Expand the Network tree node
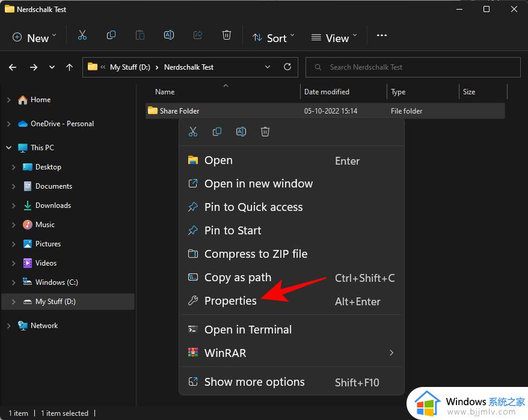 pos(9,326)
